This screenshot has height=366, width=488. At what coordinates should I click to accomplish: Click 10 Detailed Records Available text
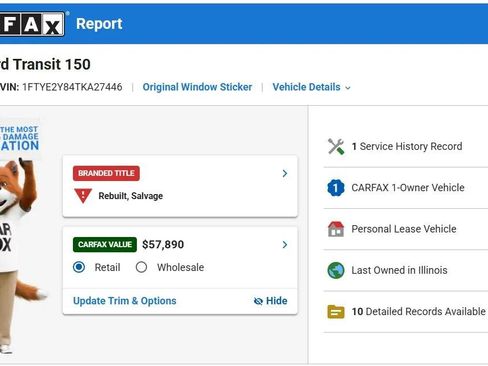pyautogui.click(x=419, y=312)
